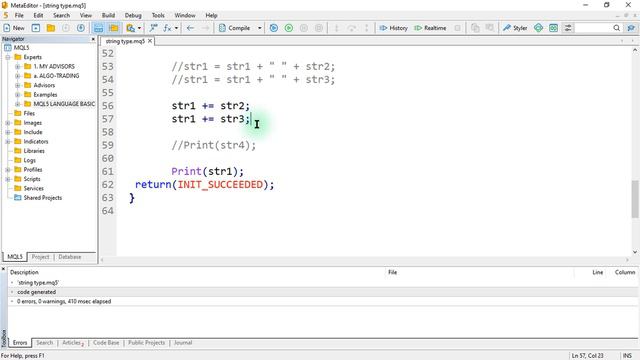Open the Edit menu
This screenshot has width=640, height=360.
(38, 15)
